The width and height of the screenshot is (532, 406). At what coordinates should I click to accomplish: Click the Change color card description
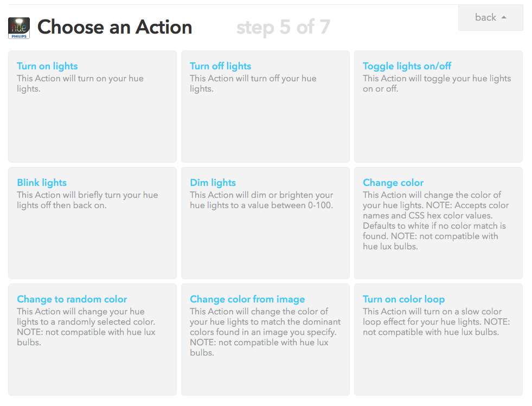(435, 221)
